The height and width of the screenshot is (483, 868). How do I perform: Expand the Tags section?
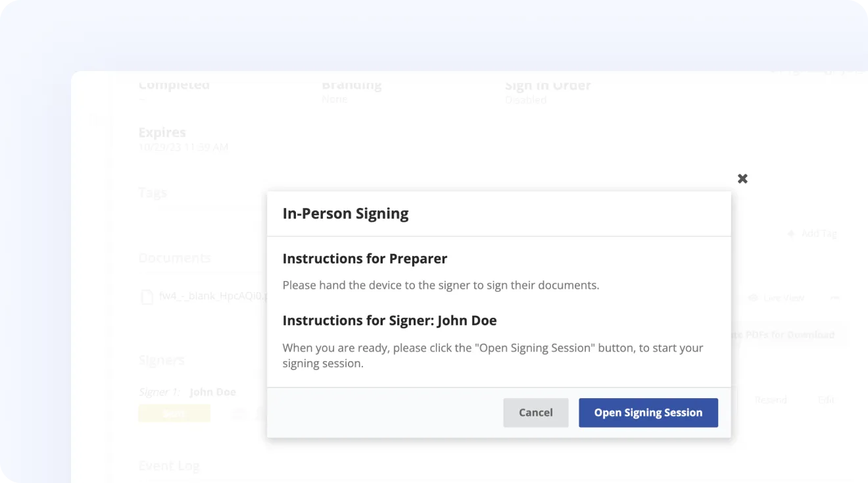pos(153,193)
